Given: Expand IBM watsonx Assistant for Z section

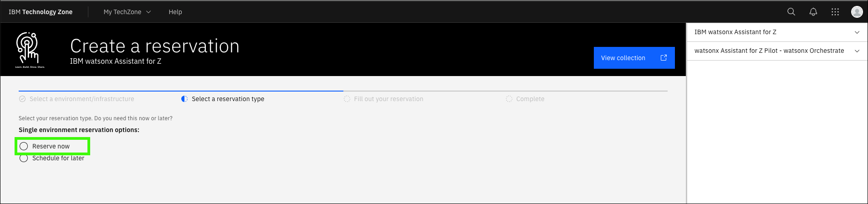Looking at the screenshot, I should pos(777,32).
